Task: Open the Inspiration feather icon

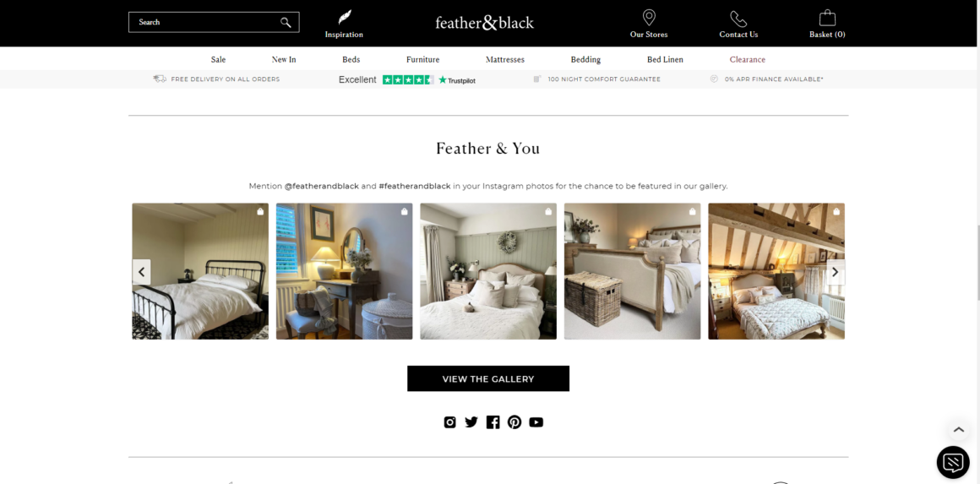Action: click(345, 17)
